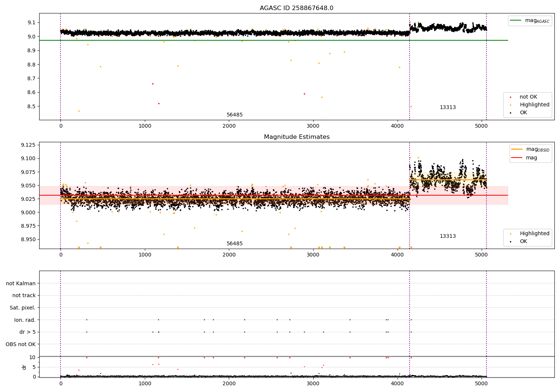This screenshot has height=392, width=560.
Task: Click the 1000 x-tick under top plot
Action: click(145, 126)
